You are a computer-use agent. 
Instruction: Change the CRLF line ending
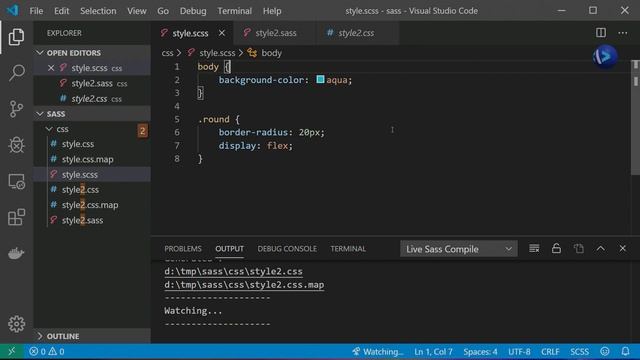(550, 351)
